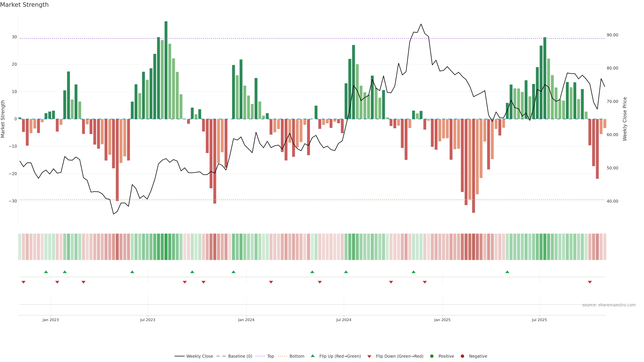Click the Market Strength chart title
This screenshot has height=362, width=644.
point(24,5)
